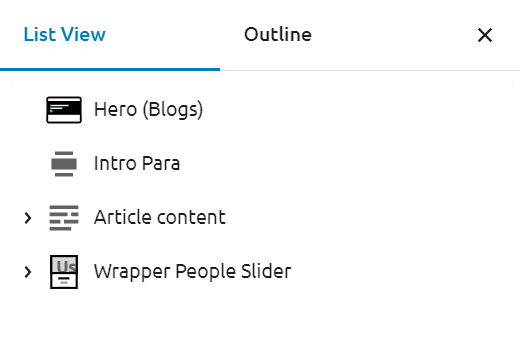This screenshot has height=363, width=520.
Task: Click the gray divider line under Outline
Action: pyautogui.click(x=370, y=70)
